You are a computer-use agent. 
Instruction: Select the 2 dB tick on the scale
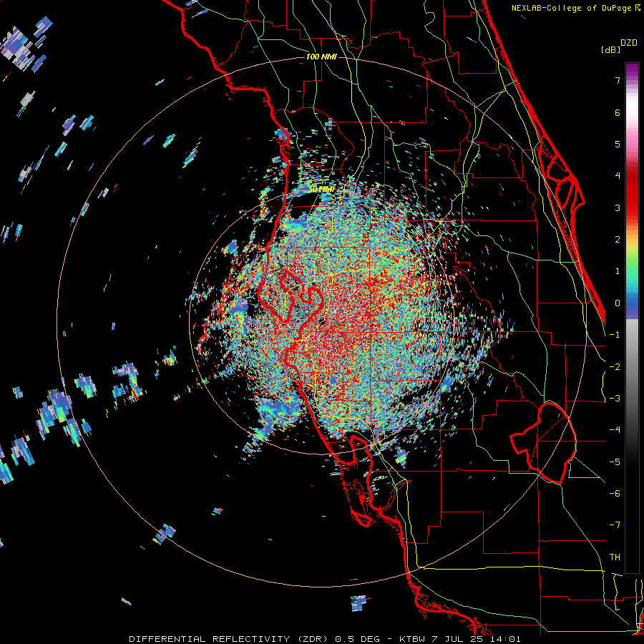618,240
